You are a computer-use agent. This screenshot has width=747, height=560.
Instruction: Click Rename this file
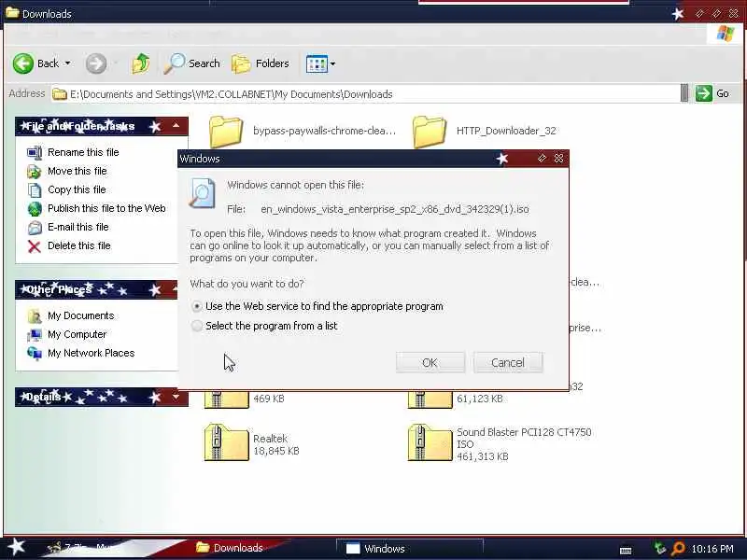[x=83, y=152]
